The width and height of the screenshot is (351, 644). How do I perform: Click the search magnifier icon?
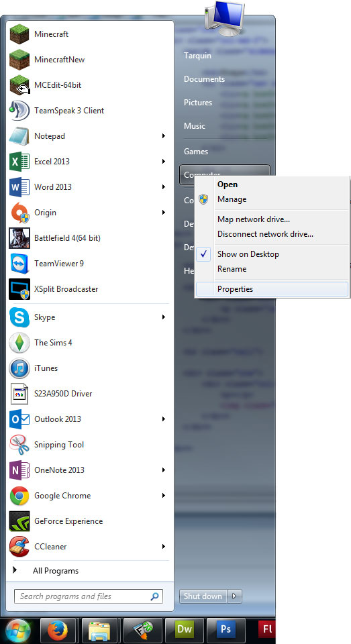coord(155,596)
